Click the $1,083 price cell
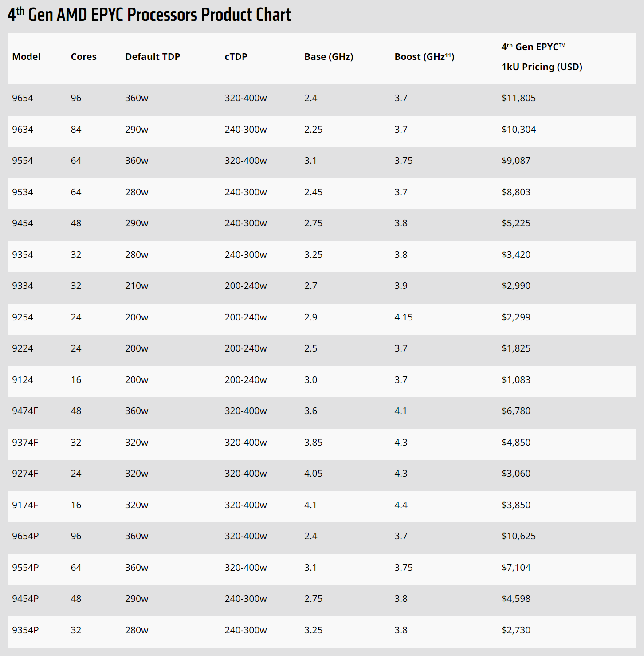The width and height of the screenshot is (644, 656). [x=515, y=380]
